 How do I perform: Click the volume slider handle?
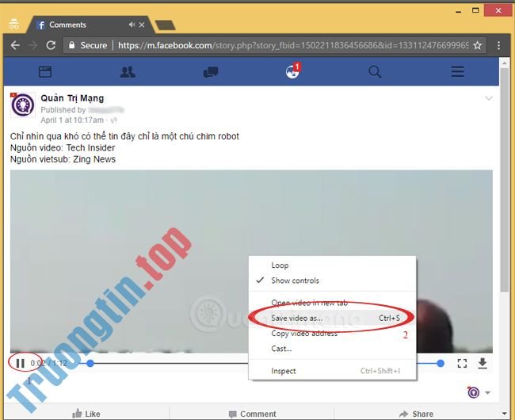441,363
